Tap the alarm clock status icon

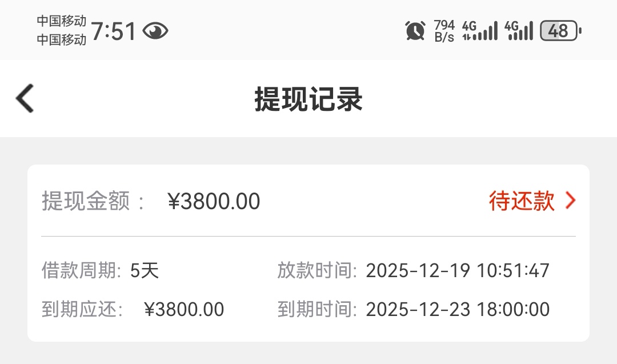[415, 30]
